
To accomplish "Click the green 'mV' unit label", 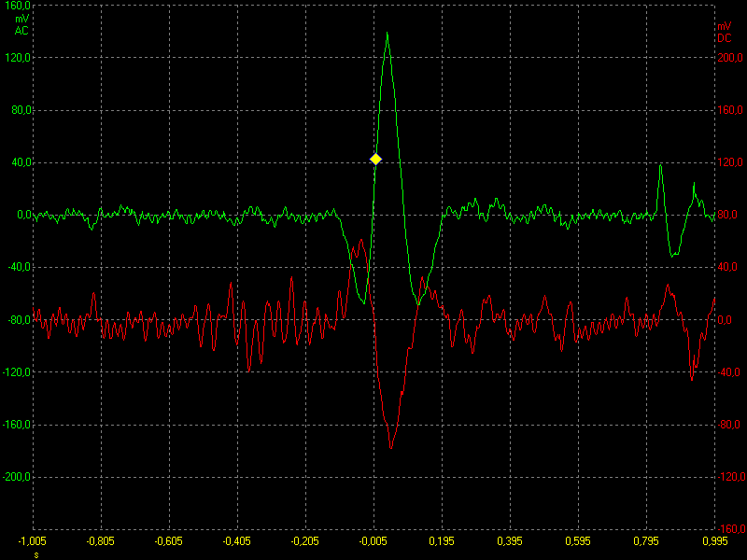I will (21, 19).
